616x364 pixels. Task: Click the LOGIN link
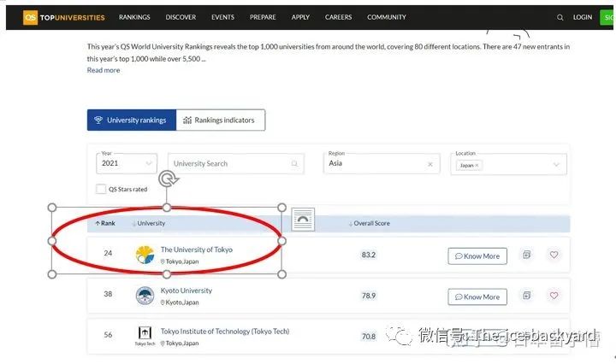[583, 17]
